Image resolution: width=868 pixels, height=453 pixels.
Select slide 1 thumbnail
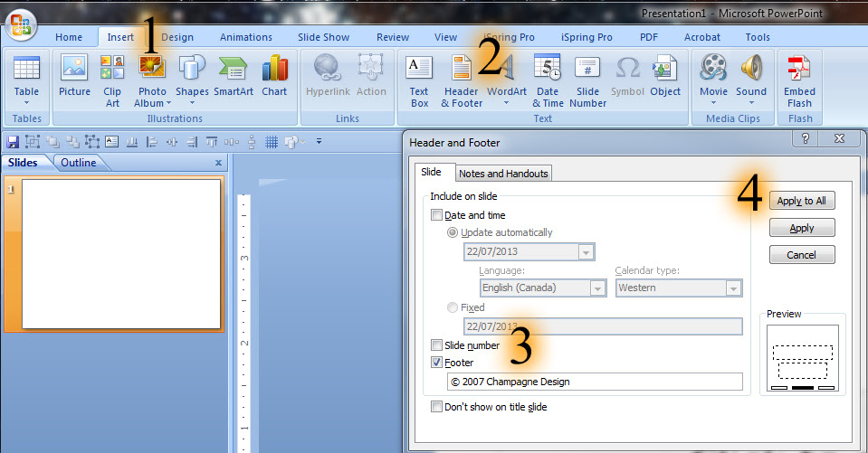(120, 254)
